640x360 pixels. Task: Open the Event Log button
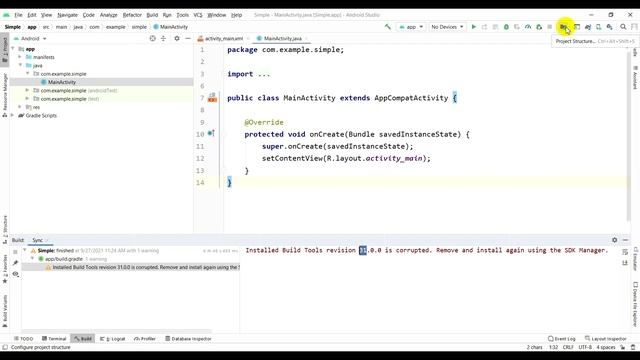(x=561, y=339)
